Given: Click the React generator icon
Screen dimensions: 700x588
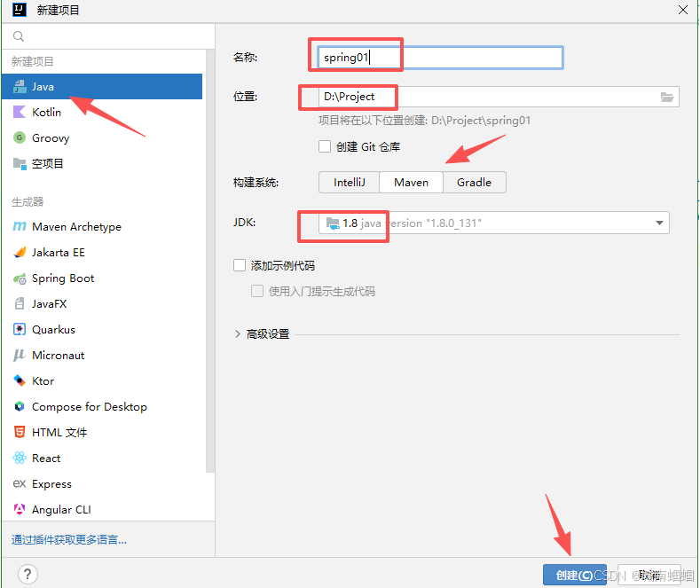Looking at the screenshot, I should pos(20,459).
